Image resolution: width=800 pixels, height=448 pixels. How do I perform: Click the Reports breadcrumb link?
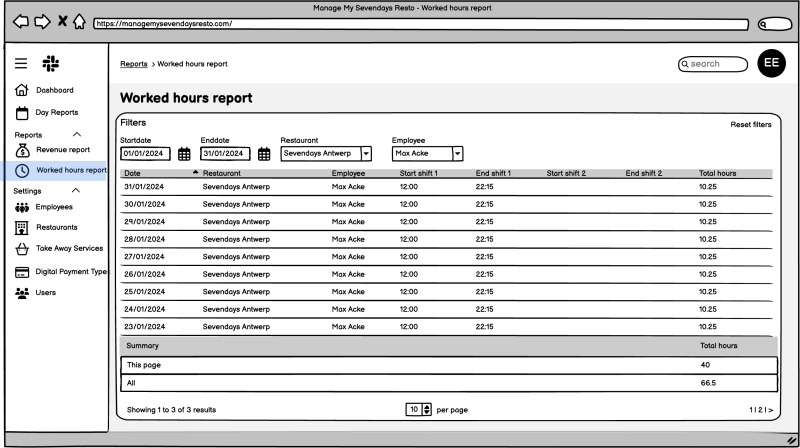click(x=134, y=64)
